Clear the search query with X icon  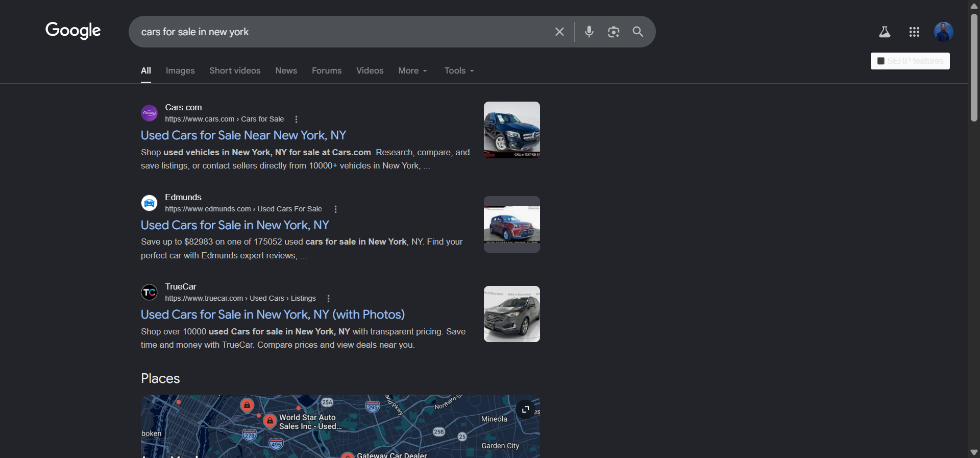[559, 32]
